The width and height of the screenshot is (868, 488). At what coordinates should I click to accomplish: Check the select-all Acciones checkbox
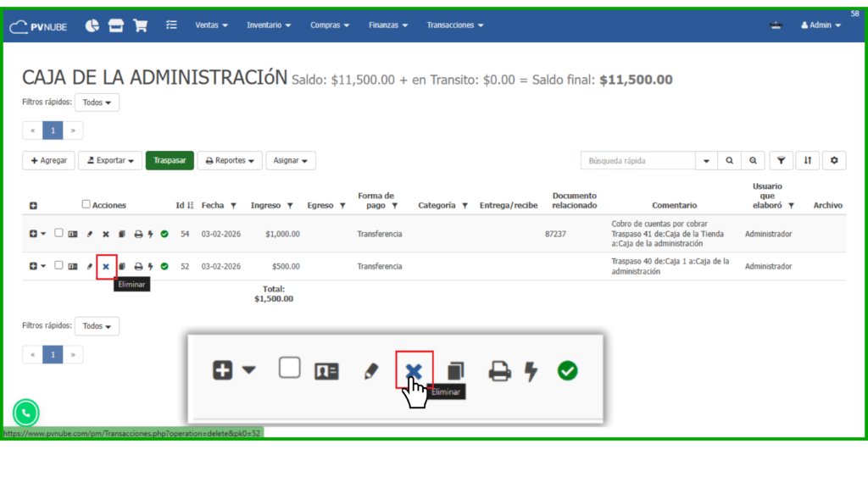86,204
